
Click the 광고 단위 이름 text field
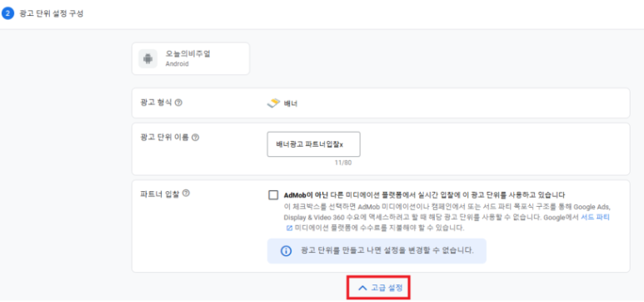314,144
